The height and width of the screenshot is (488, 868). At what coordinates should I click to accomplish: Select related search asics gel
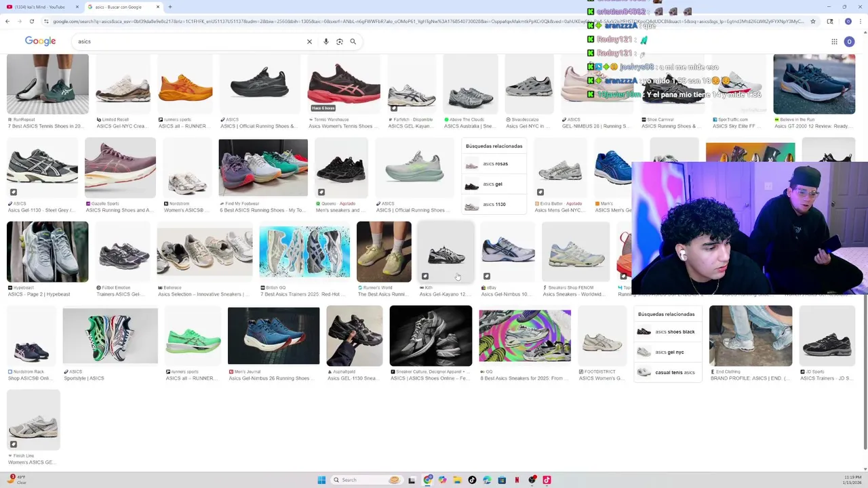494,184
